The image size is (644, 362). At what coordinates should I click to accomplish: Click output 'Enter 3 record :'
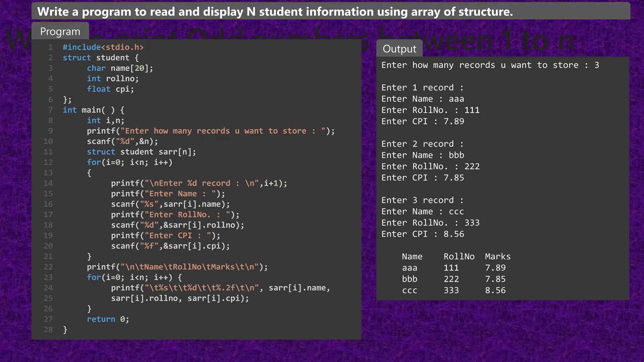click(422, 200)
